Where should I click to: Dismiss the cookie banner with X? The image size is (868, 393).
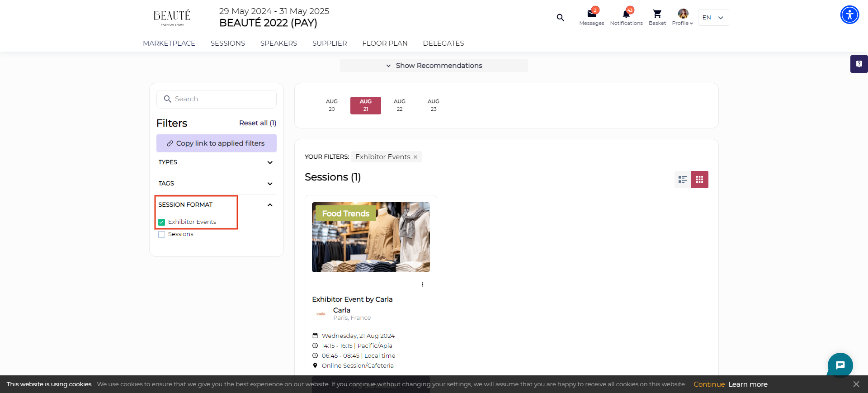[x=856, y=384]
